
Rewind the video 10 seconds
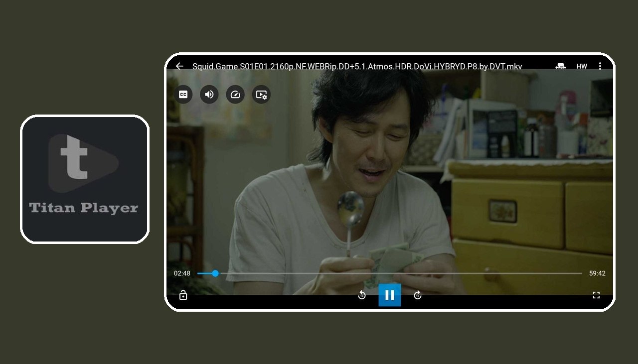click(x=362, y=295)
